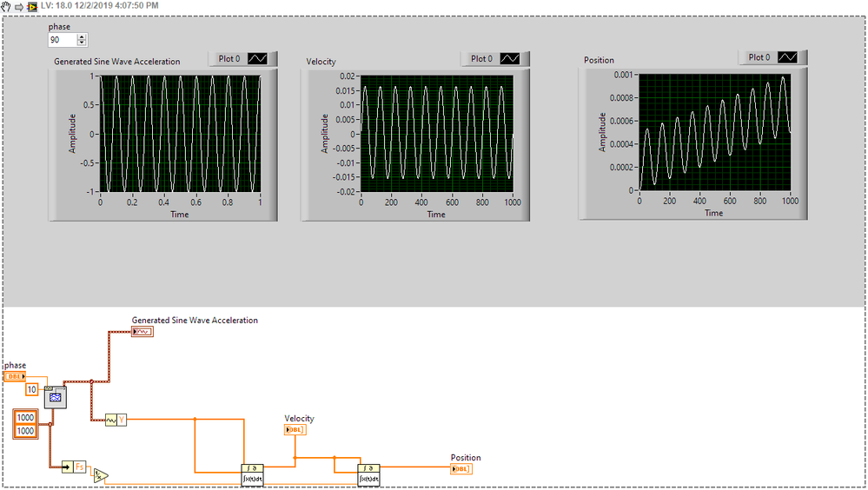This screenshot has width=868, height=490.
Task: Select the Fs unbundle node on the diagram
Action: coord(74,467)
